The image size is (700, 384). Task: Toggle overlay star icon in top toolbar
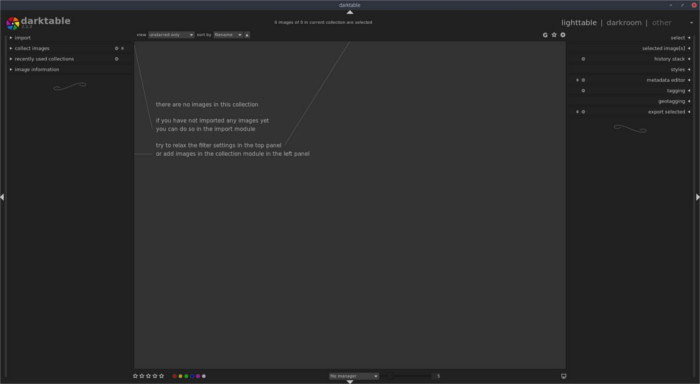(554, 35)
